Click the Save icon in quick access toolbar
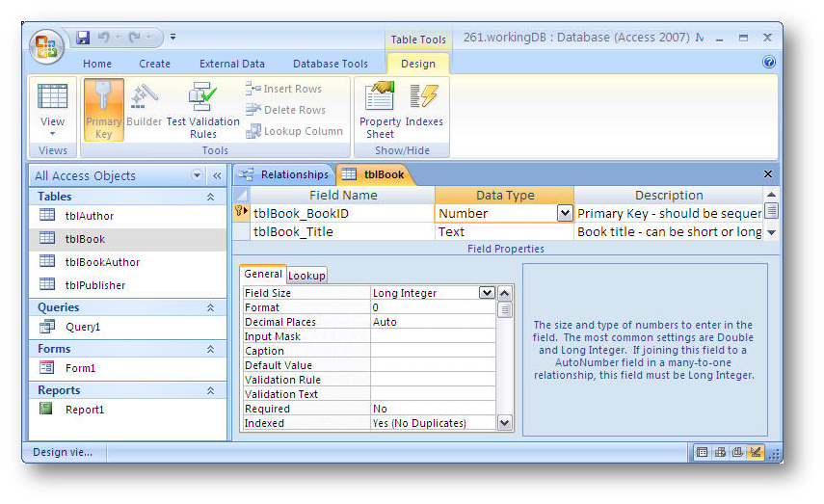 83,38
